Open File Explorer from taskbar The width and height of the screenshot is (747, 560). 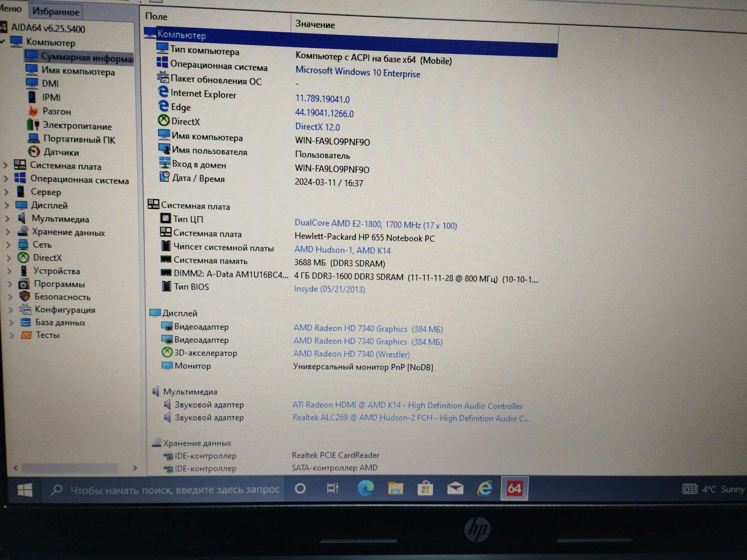coord(395,488)
